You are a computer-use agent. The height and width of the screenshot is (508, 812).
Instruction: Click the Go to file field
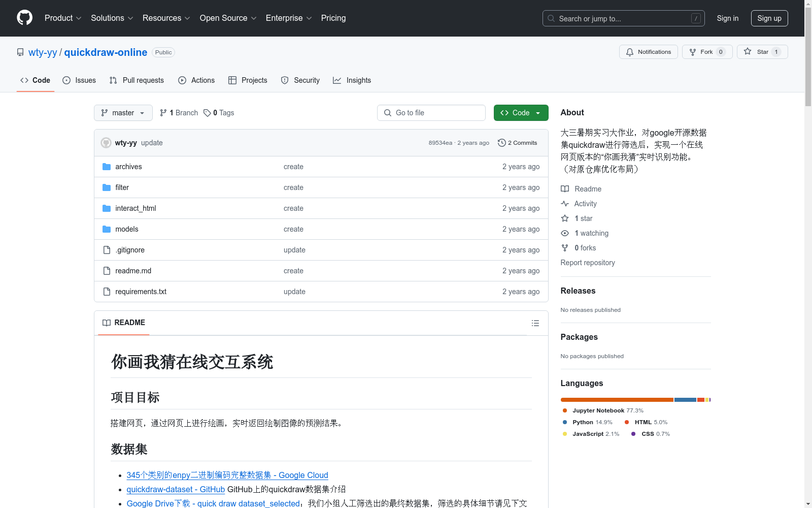click(x=431, y=113)
